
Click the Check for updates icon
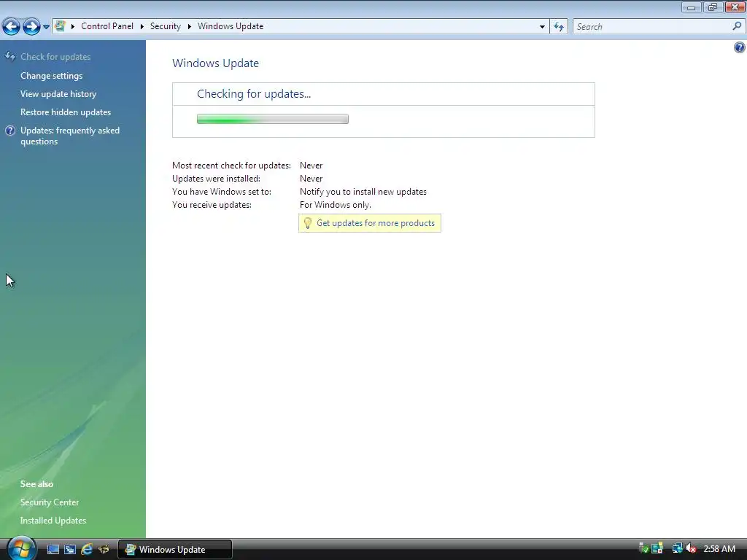10,56
